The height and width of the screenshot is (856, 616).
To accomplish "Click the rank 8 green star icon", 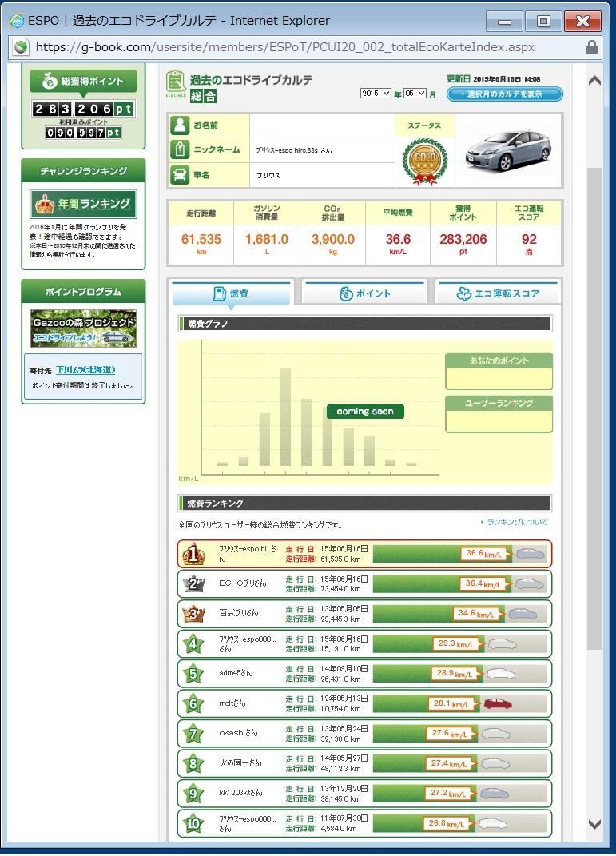I will tap(193, 763).
